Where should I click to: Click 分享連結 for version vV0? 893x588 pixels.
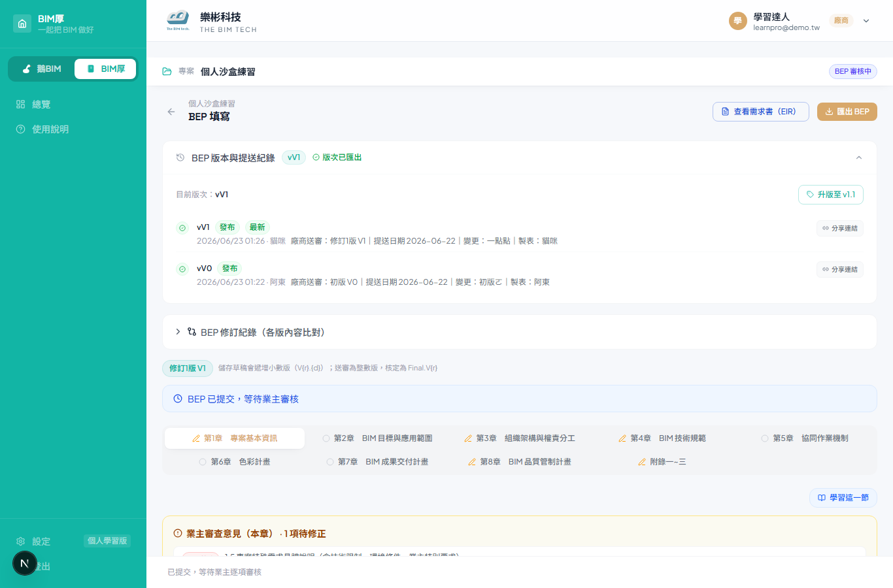(840, 269)
